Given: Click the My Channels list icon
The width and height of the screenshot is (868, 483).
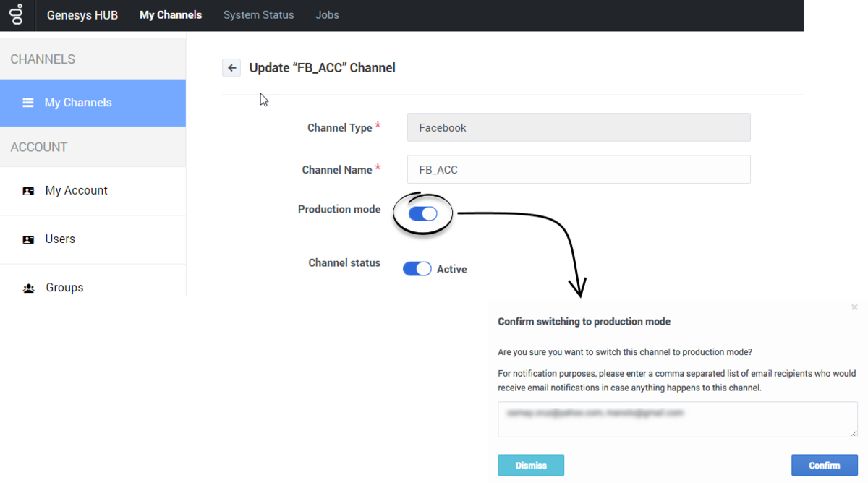Looking at the screenshot, I should point(28,103).
